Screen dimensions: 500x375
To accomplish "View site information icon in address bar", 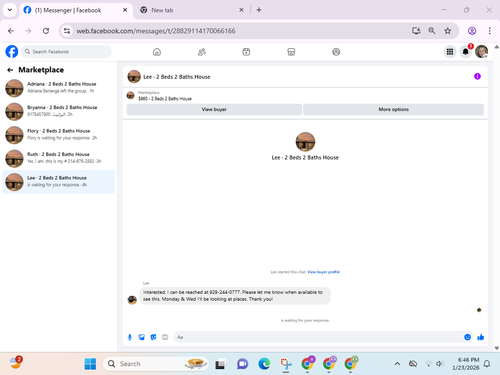I will tap(67, 31).
